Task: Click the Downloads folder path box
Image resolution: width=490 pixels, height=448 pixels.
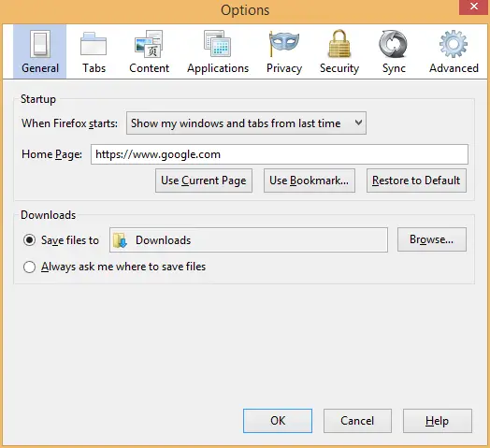Action: tap(249, 240)
